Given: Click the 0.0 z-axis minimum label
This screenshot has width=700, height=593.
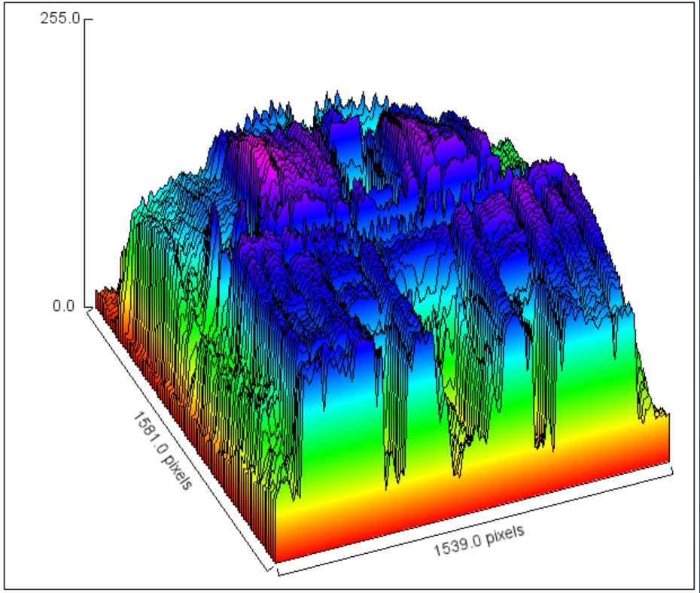Looking at the screenshot, I should tap(65, 308).
